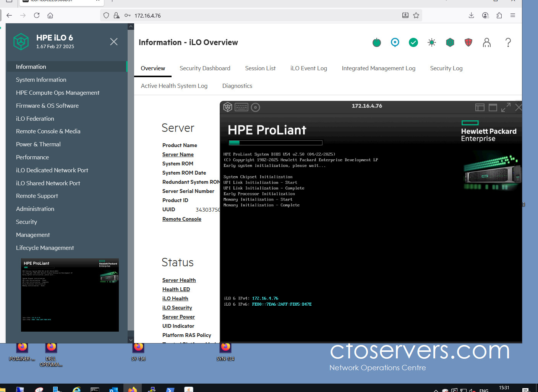Open the user account icon
This screenshot has height=392, width=538.
click(487, 42)
